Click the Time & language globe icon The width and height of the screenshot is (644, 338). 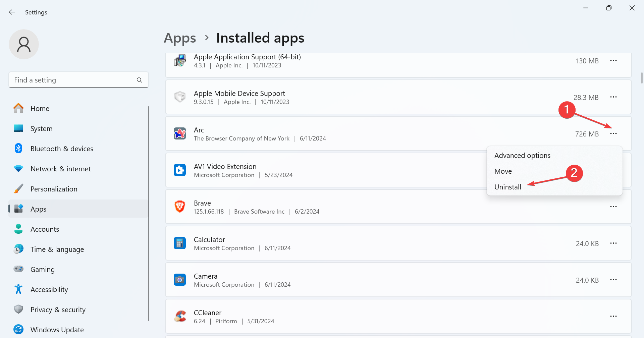tap(18, 249)
